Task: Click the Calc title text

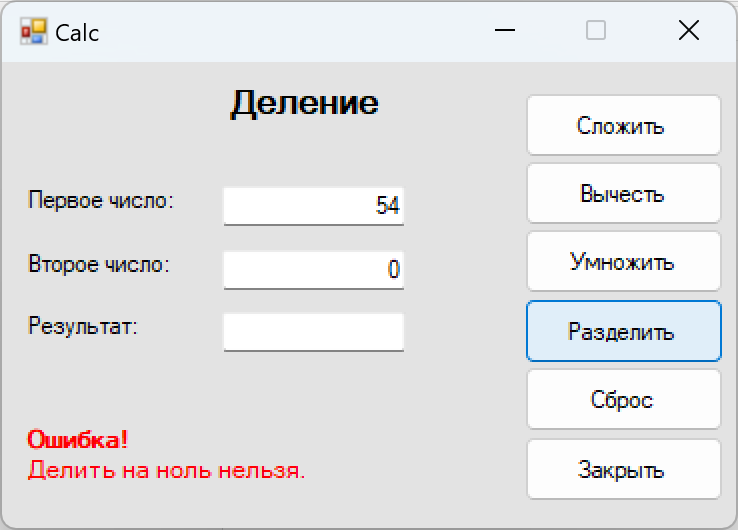Action: [77, 33]
